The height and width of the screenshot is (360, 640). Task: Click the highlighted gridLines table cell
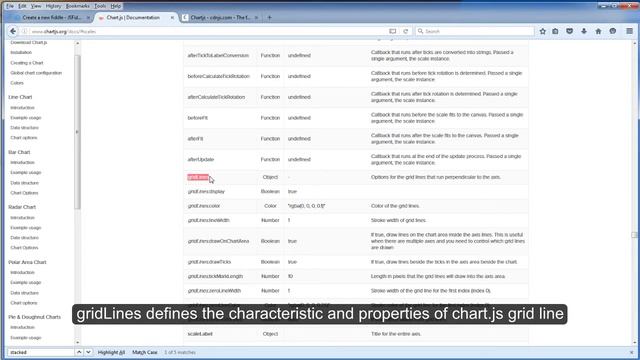[x=198, y=177]
